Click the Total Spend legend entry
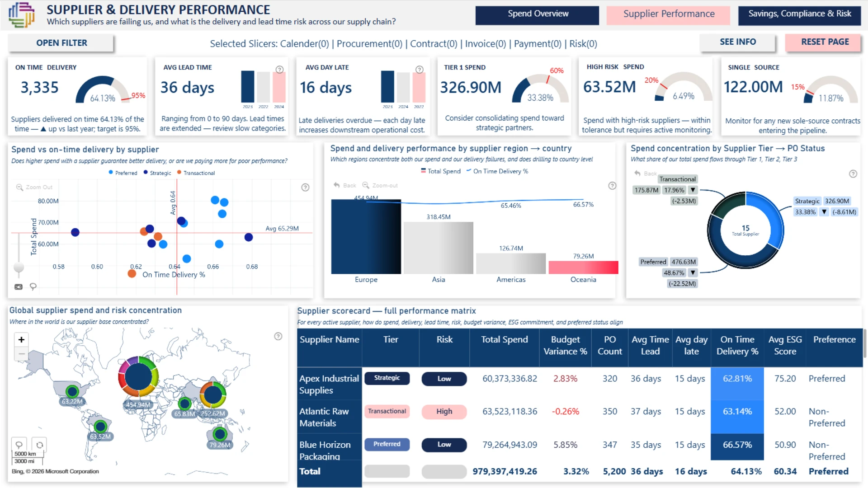Image resolution: width=868 pixels, height=488 pixels. [x=441, y=171]
